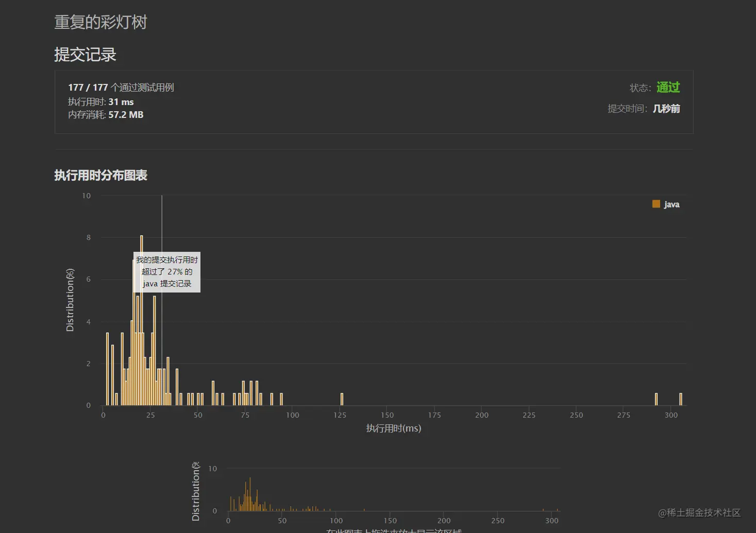The height and width of the screenshot is (533, 756).
Task: Click x-axis label 300 on the main chart
Action: pyautogui.click(x=671, y=415)
